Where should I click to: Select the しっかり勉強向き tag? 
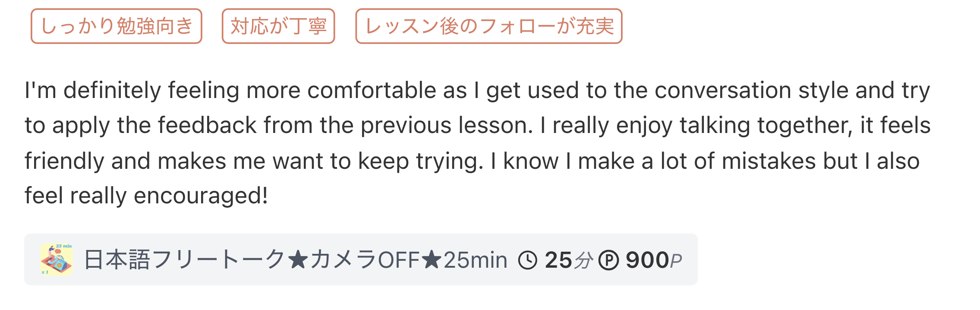tap(117, 26)
